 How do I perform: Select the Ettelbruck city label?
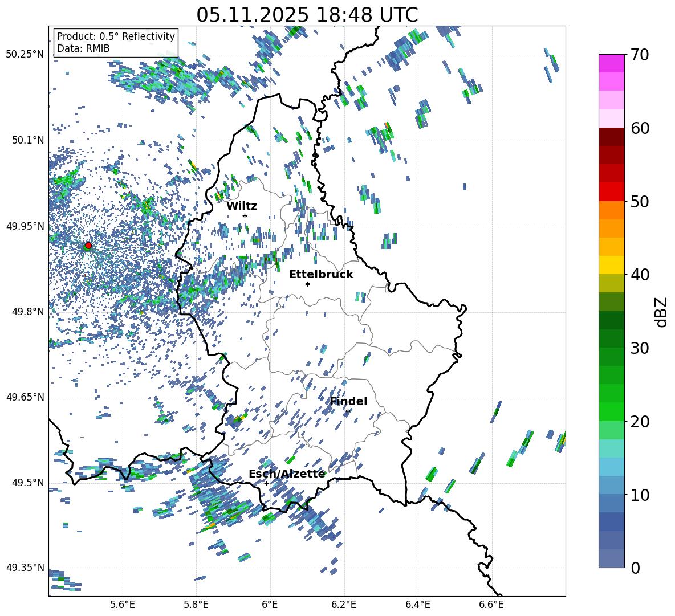point(321,275)
